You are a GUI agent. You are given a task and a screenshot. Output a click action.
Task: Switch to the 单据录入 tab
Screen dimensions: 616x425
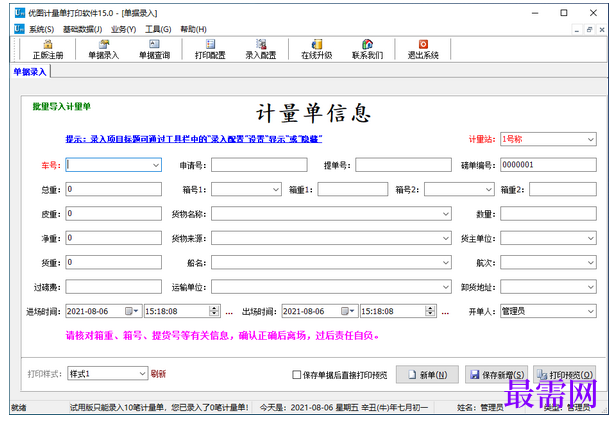click(x=30, y=72)
